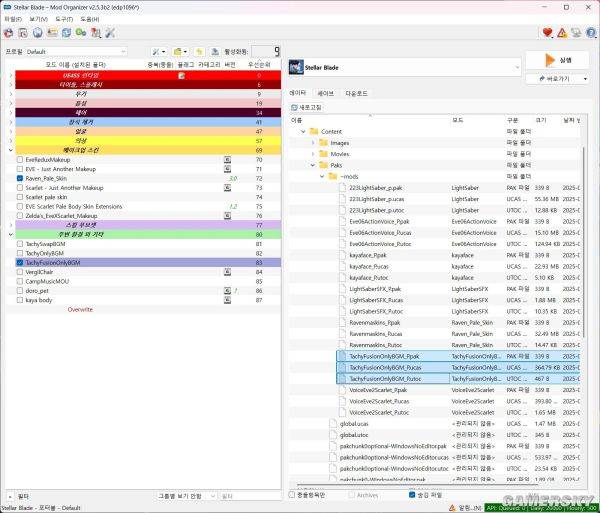Enable the TachySwapBGM mod checkbox

click(x=20, y=244)
